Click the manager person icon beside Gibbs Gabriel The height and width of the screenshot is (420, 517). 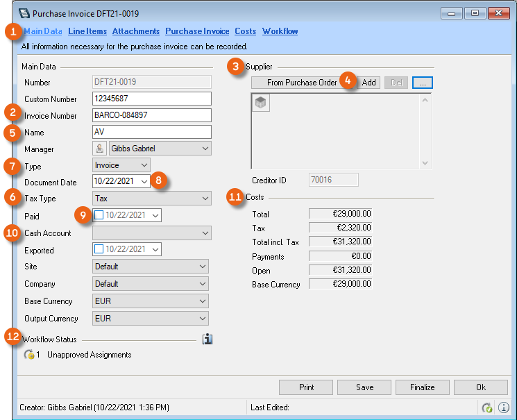point(100,148)
